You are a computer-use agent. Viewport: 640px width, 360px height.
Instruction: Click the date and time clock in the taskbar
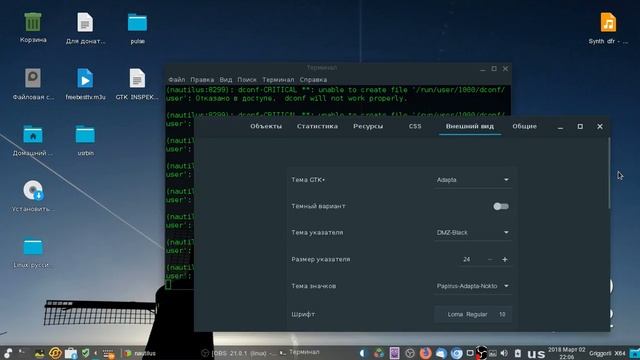point(566,353)
